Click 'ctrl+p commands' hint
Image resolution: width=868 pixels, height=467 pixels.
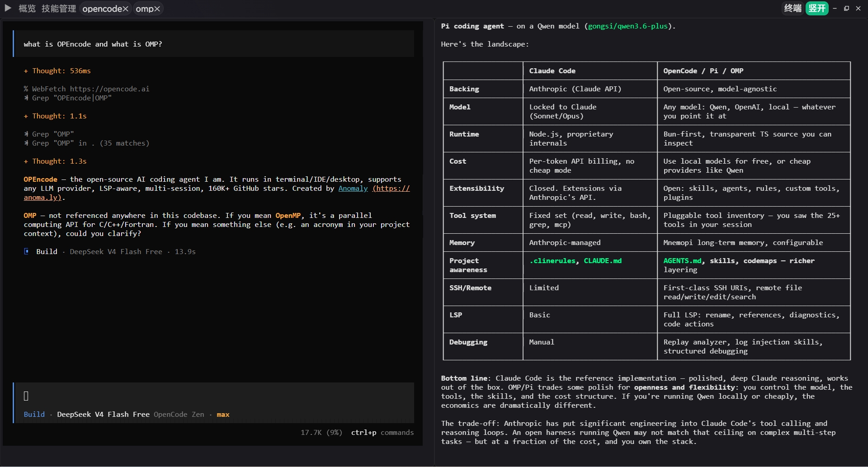pos(382,433)
